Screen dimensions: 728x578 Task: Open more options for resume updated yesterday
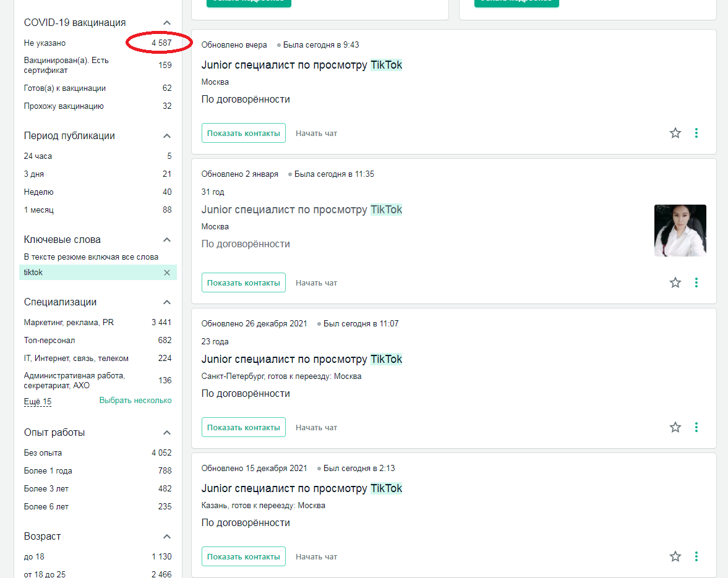(x=696, y=133)
